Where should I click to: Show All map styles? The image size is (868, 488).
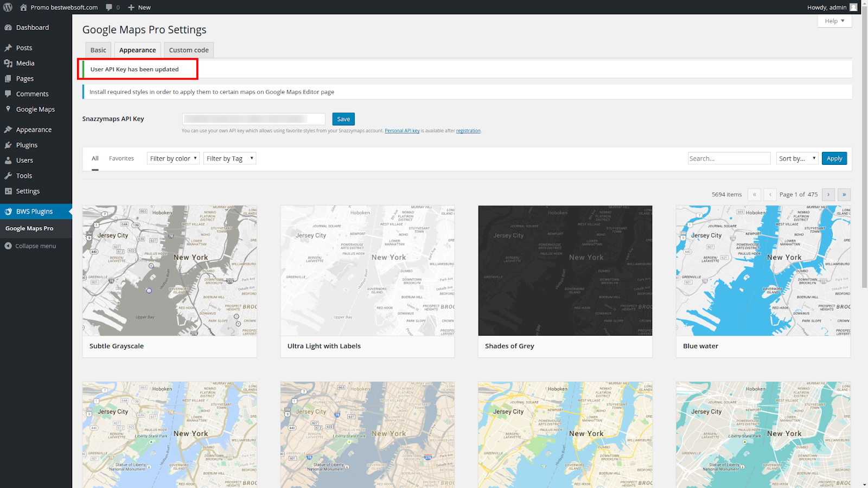coord(95,158)
